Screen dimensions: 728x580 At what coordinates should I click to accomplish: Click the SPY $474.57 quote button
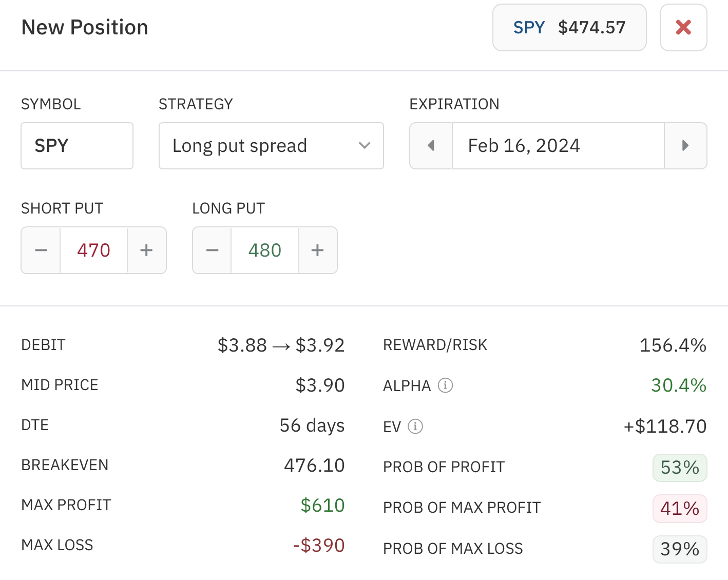coord(569,28)
